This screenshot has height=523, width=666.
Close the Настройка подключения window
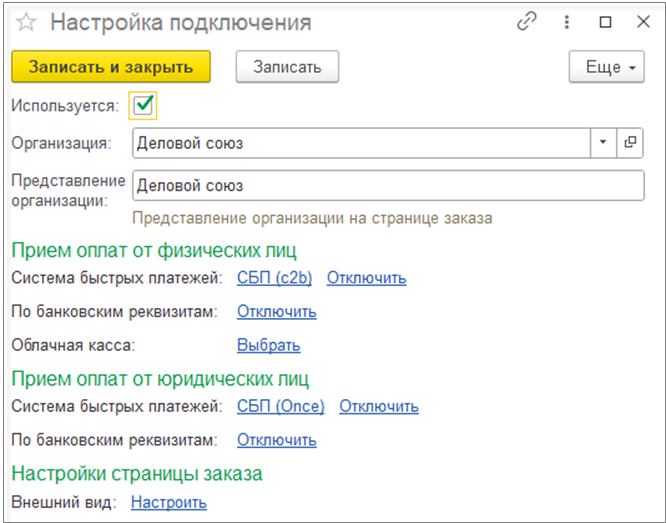[642, 23]
